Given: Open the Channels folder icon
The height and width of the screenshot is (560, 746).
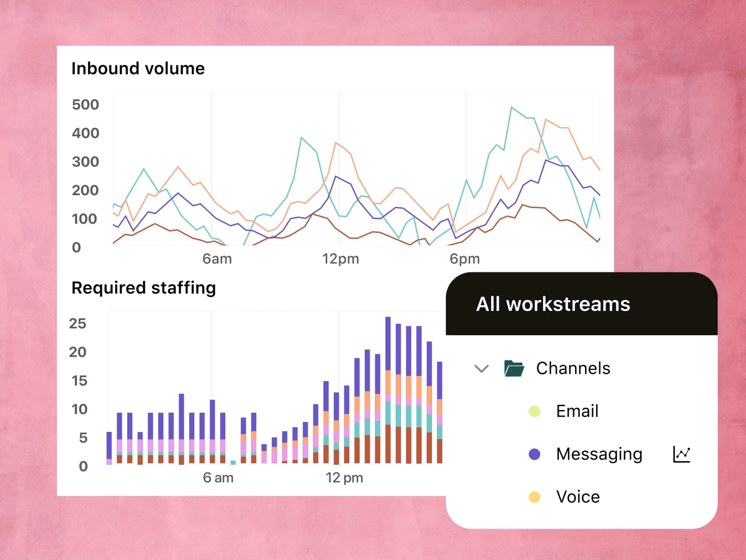Looking at the screenshot, I should pos(514,368).
